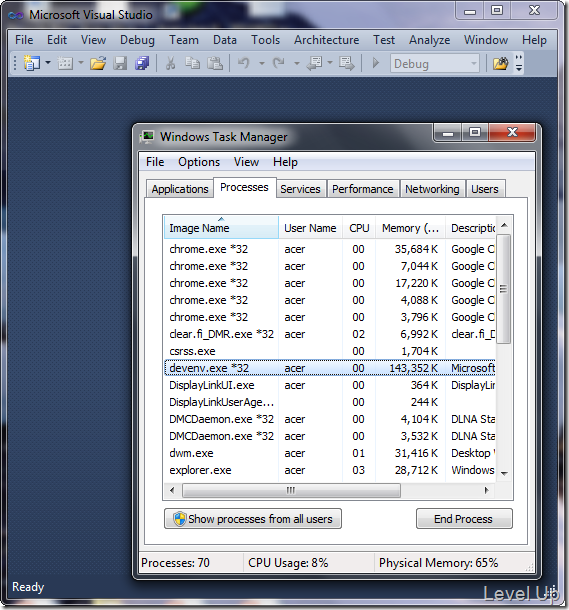Sort by User Name column header
The height and width of the screenshot is (610, 569).
[310, 228]
